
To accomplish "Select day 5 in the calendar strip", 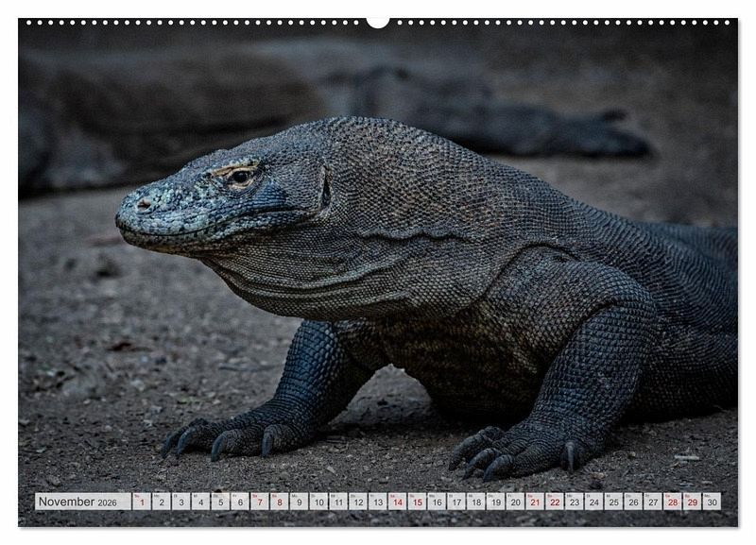I will click(220, 502).
